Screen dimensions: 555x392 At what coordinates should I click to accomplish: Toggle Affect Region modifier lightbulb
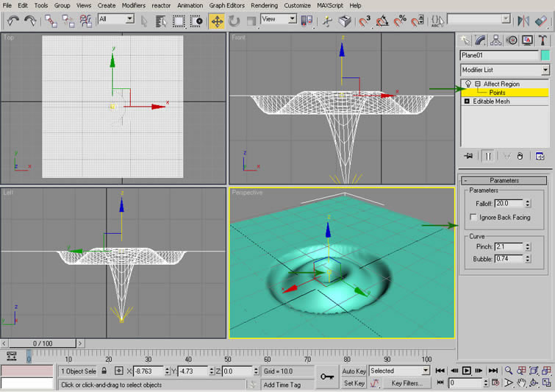(468, 84)
